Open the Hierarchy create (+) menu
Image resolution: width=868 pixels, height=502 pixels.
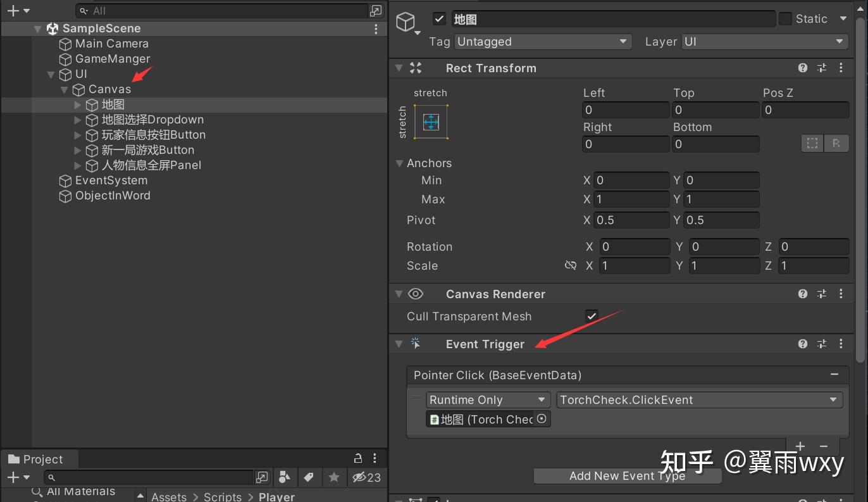[x=18, y=11]
